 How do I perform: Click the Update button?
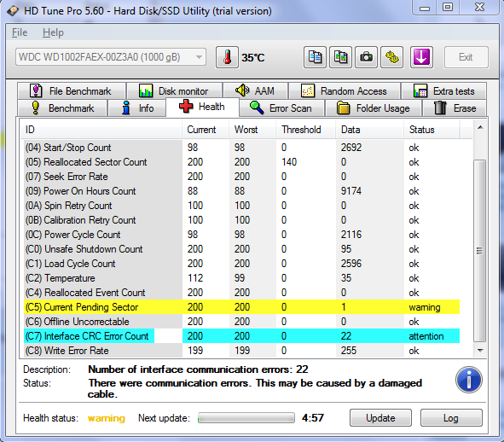380,418
